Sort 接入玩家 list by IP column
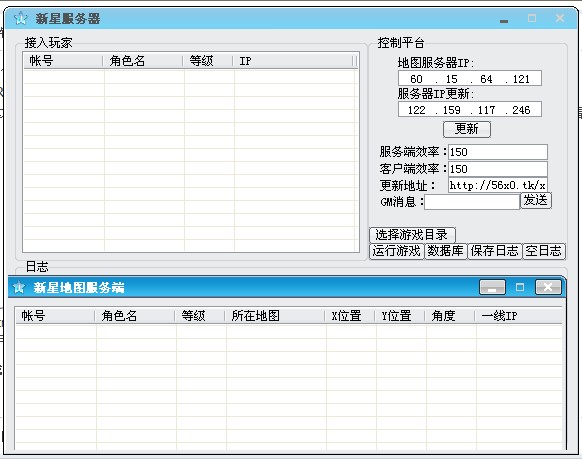Viewport: 582px width, 462px height. 293,61
